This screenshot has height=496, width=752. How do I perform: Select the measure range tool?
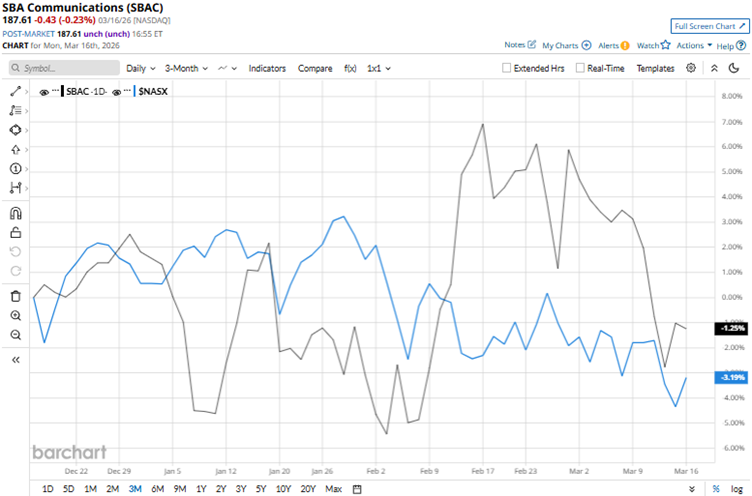tap(15, 188)
